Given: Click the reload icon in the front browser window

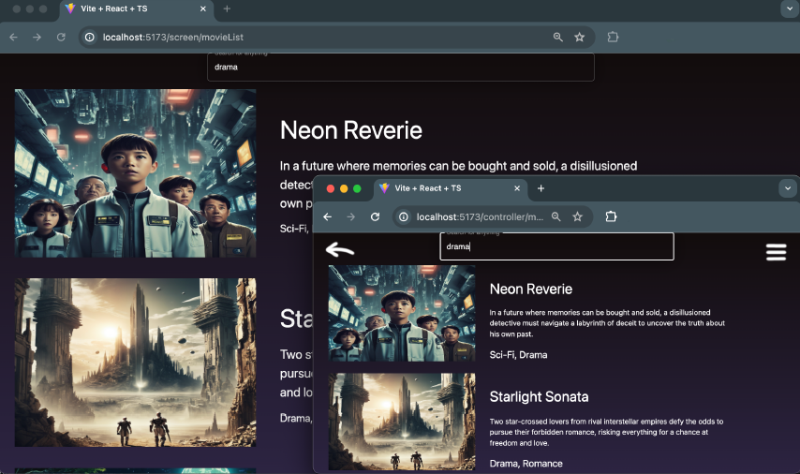Looking at the screenshot, I should click(375, 216).
